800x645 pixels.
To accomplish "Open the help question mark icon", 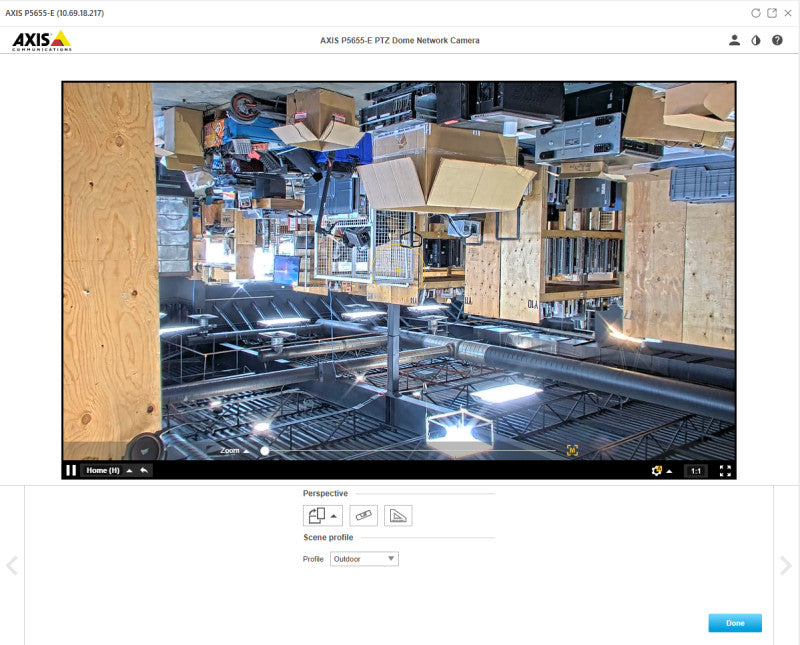I will point(777,40).
